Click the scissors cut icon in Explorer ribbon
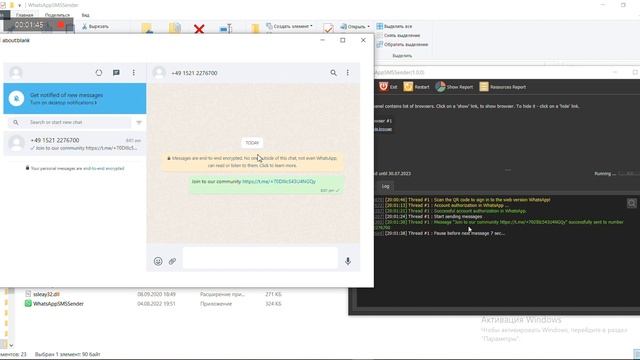640x360 pixels. (x=84, y=27)
